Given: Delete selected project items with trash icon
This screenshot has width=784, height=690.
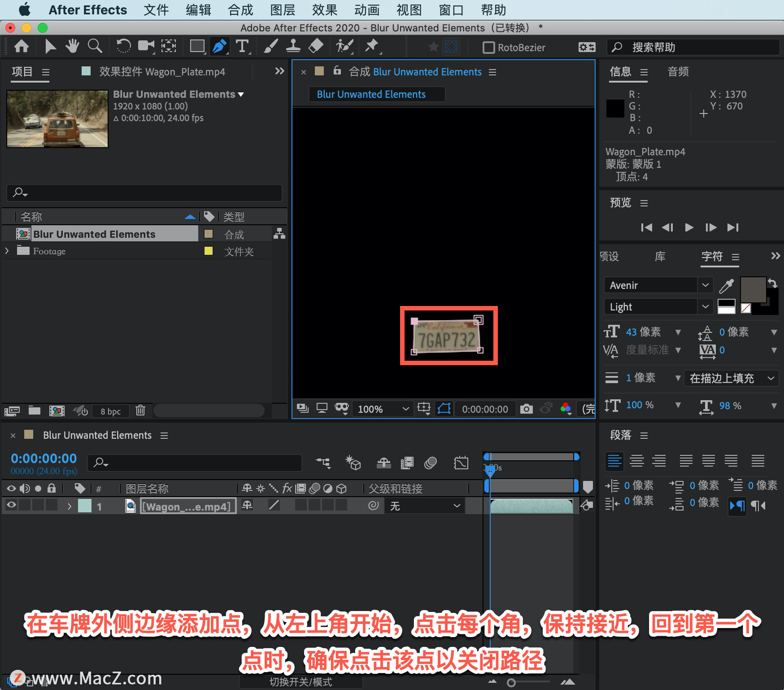Looking at the screenshot, I should (140, 411).
